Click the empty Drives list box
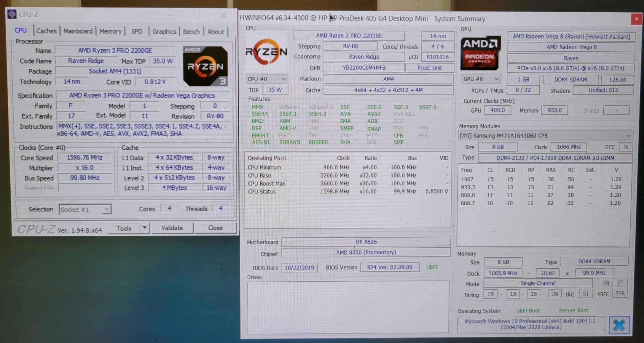The height and width of the screenshot is (343, 644). (348, 307)
